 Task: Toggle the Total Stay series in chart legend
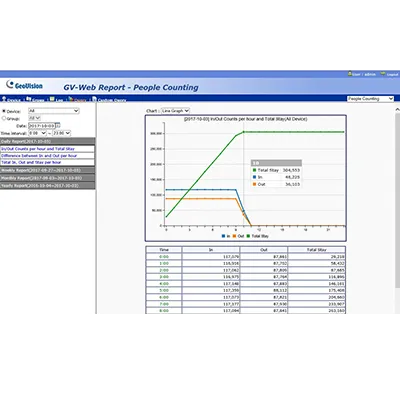pos(258,236)
